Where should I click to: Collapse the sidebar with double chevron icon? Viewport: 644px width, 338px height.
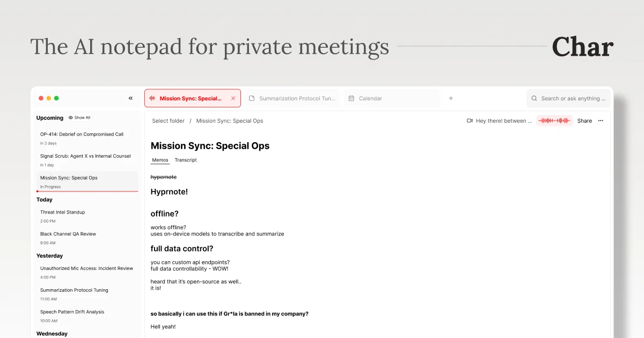tap(130, 98)
